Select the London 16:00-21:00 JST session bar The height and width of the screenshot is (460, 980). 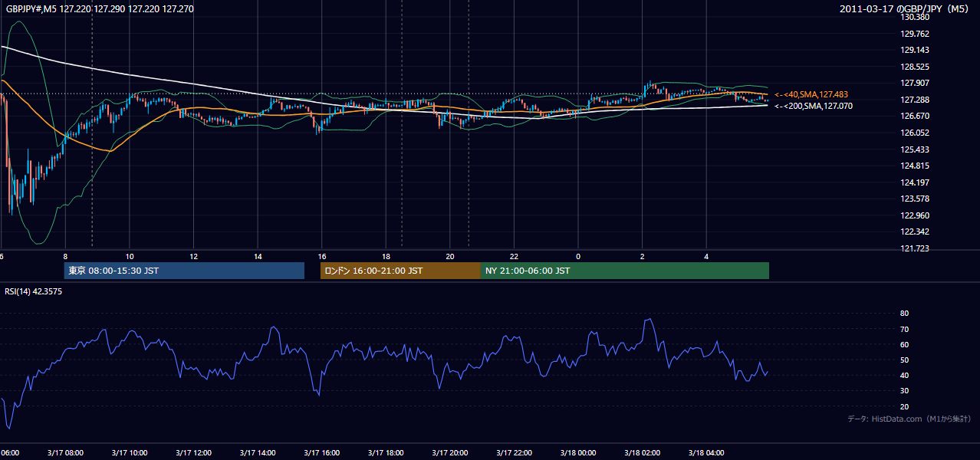[x=400, y=271]
